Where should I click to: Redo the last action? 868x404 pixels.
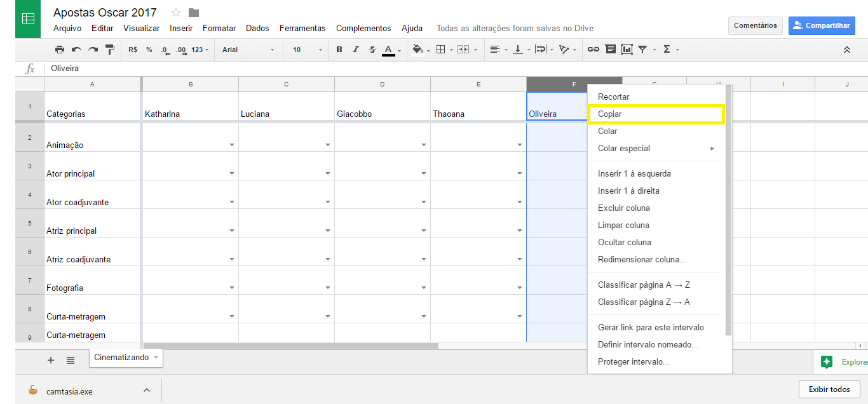[x=93, y=50]
